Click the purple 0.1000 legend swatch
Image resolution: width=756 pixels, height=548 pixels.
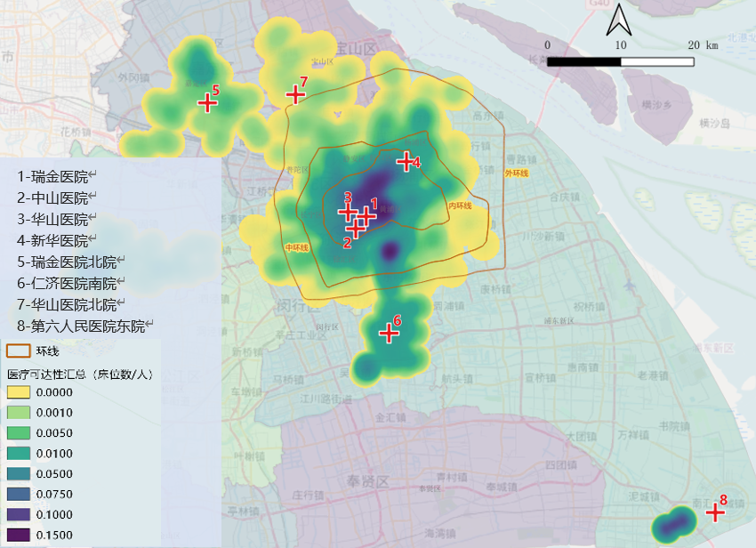tap(19, 514)
